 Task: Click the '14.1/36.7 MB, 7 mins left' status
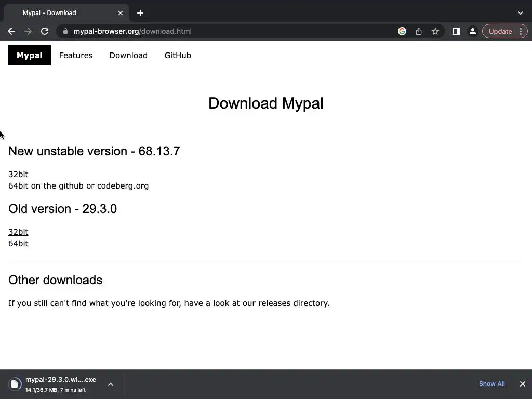(x=55, y=390)
